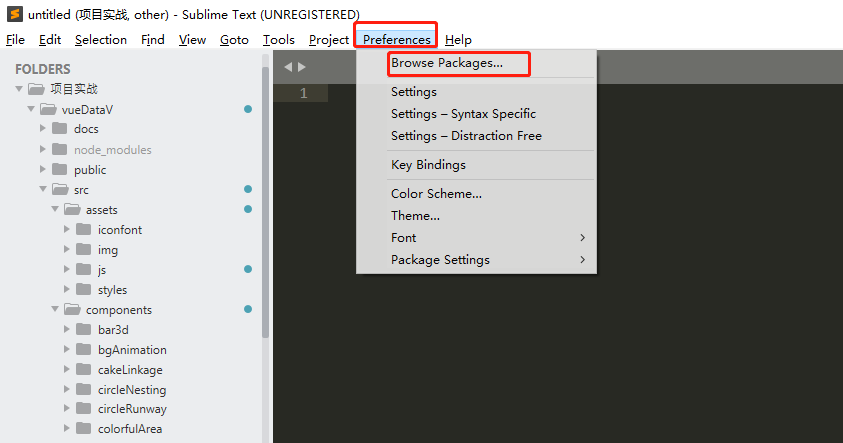Select the colorfulArea folder name
Viewport: 843px width, 443px height.
tap(130, 428)
